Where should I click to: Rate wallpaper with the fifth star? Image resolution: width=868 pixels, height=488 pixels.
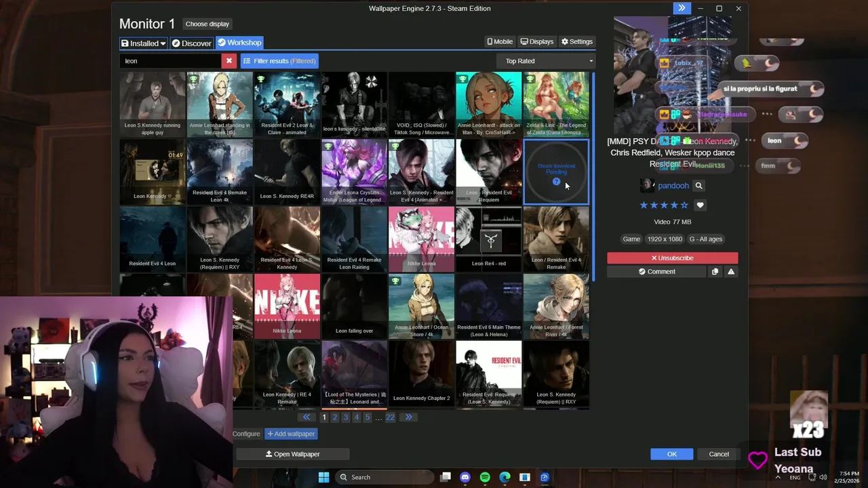685,205
